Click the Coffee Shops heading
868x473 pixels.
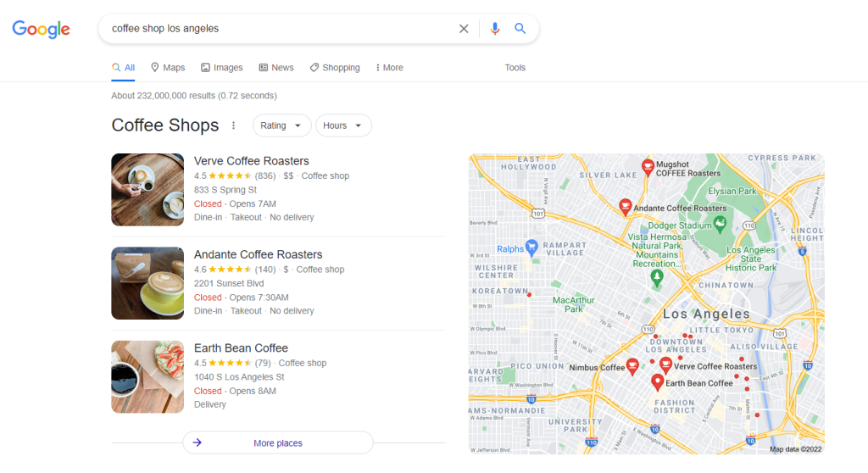click(x=165, y=125)
